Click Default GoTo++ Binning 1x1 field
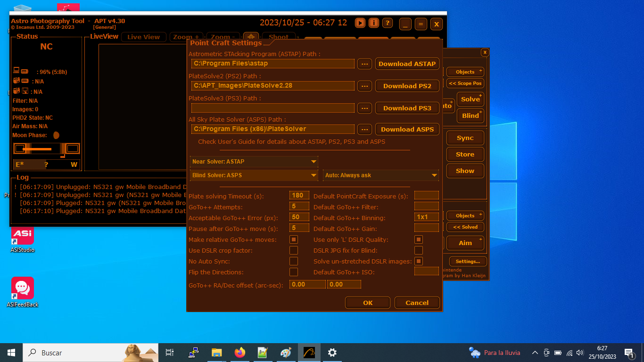The image size is (644, 362). coord(427,217)
